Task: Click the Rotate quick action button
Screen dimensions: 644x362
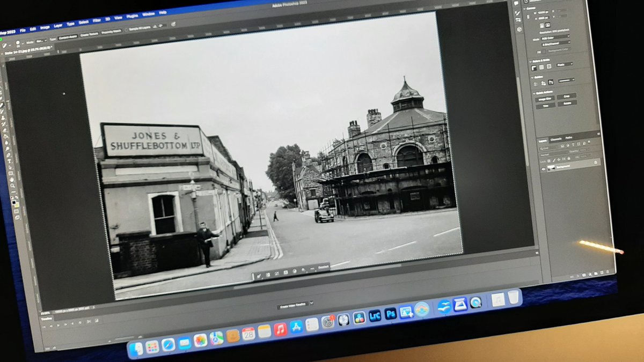Action: coord(567,104)
